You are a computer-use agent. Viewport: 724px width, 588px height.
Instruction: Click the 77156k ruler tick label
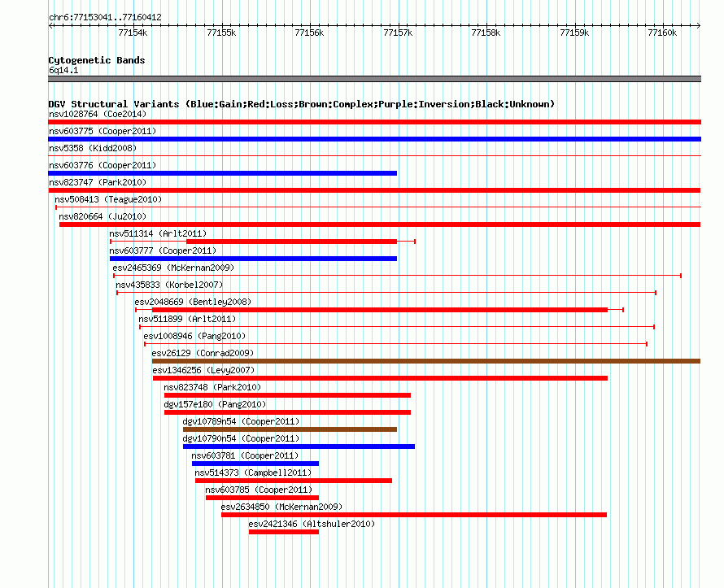tap(309, 33)
